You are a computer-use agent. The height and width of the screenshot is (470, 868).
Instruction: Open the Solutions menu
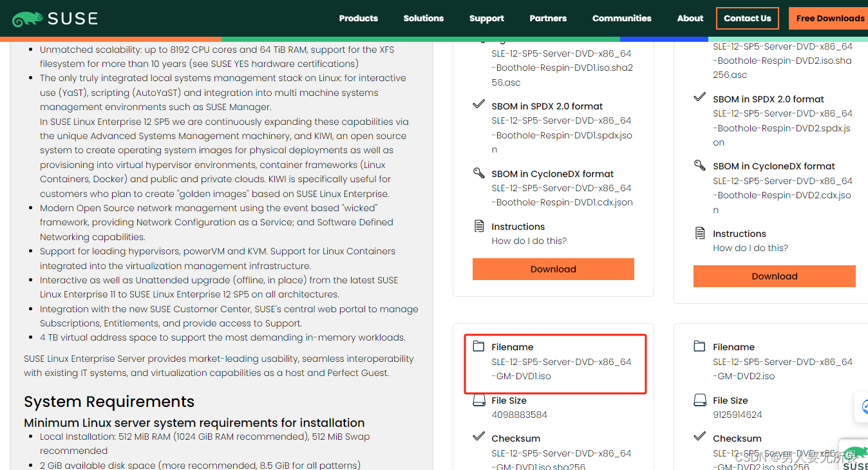[423, 19]
